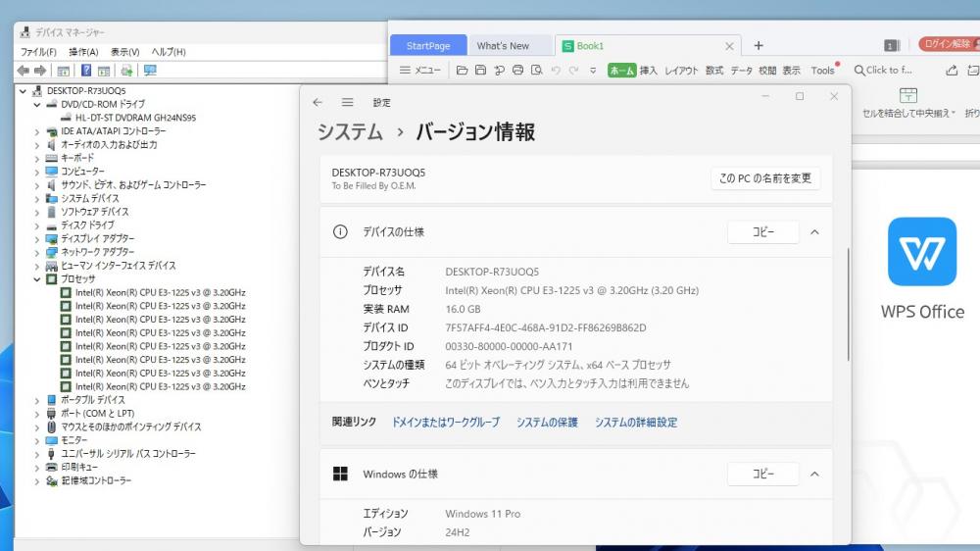Select the データ ribbon tab
This screenshot has width=980, height=551.
click(741, 71)
